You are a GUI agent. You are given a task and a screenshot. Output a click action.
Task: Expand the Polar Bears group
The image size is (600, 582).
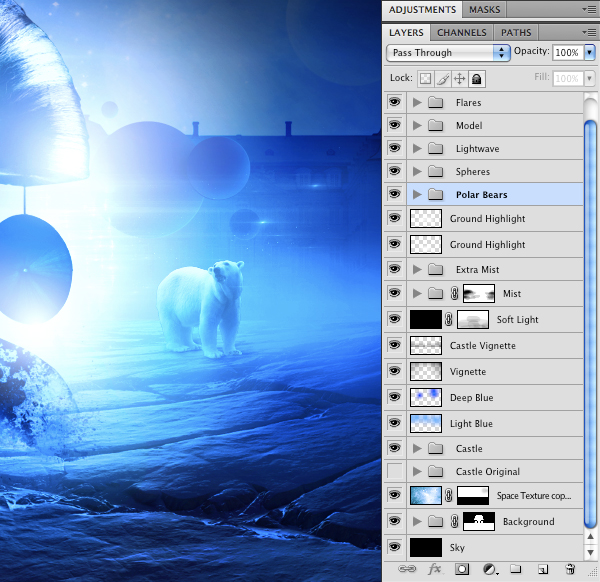tap(417, 194)
